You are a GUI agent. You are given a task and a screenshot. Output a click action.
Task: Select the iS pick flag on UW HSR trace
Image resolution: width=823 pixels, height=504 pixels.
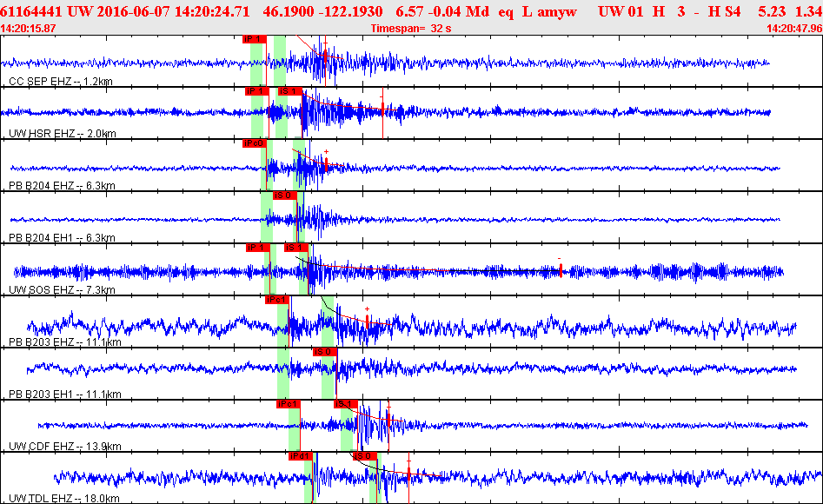pyautogui.click(x=288, y=91)
